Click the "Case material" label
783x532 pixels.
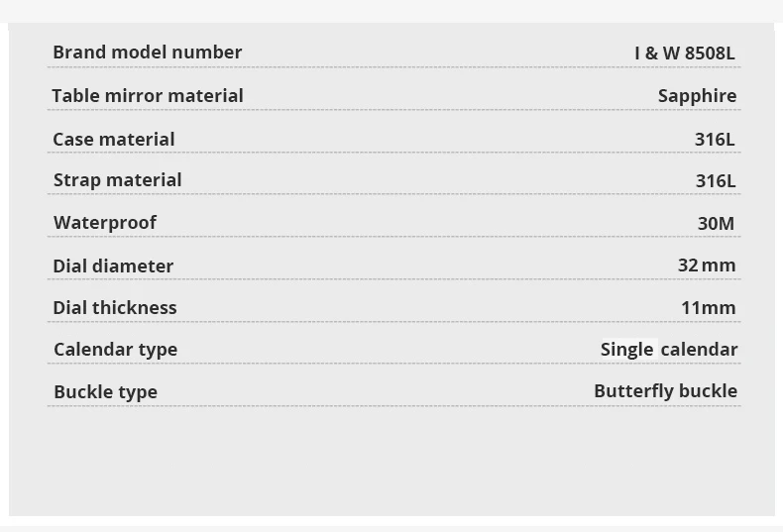tap(113, 140)
